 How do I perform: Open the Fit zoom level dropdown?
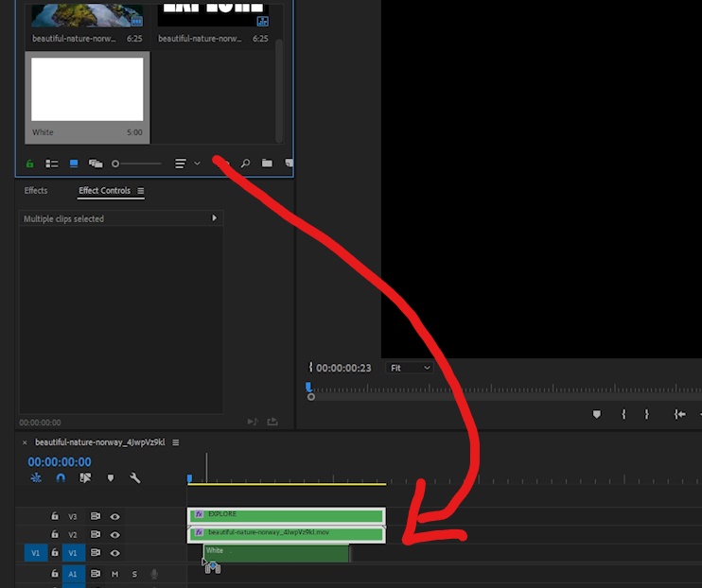tap(410, 368)
